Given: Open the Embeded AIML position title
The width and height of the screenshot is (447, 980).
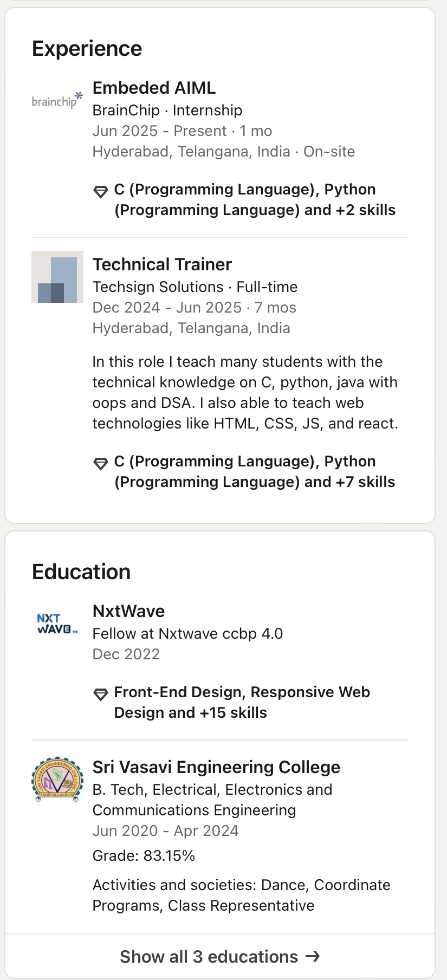Looking at the screenshot, I should pyautogui.click(x=154, y=88).
